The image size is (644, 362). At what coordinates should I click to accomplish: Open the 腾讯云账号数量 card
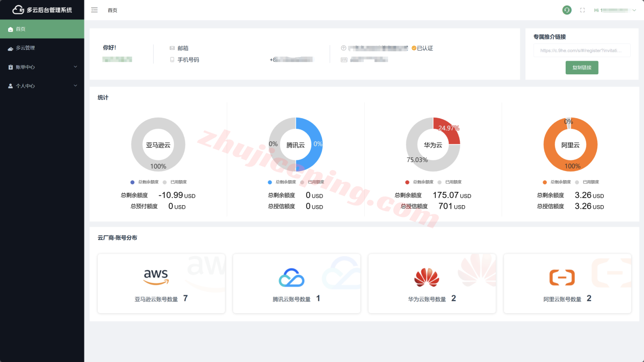[297, 284]
